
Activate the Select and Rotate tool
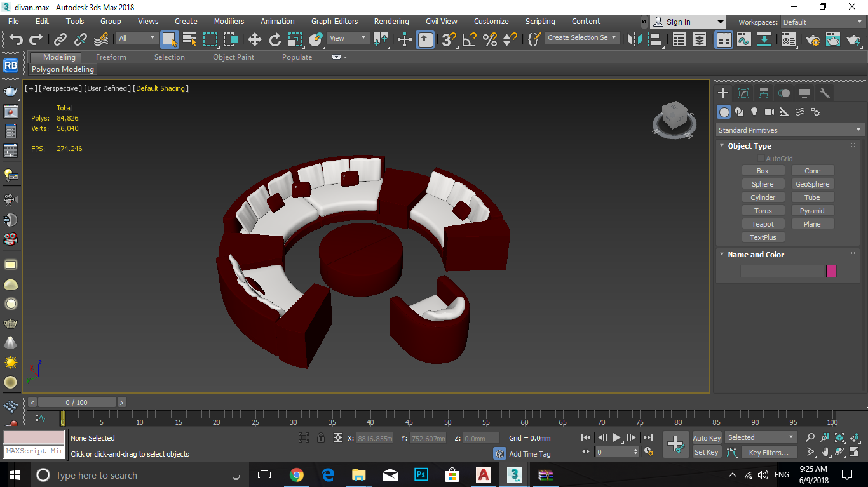coord(275,40)
